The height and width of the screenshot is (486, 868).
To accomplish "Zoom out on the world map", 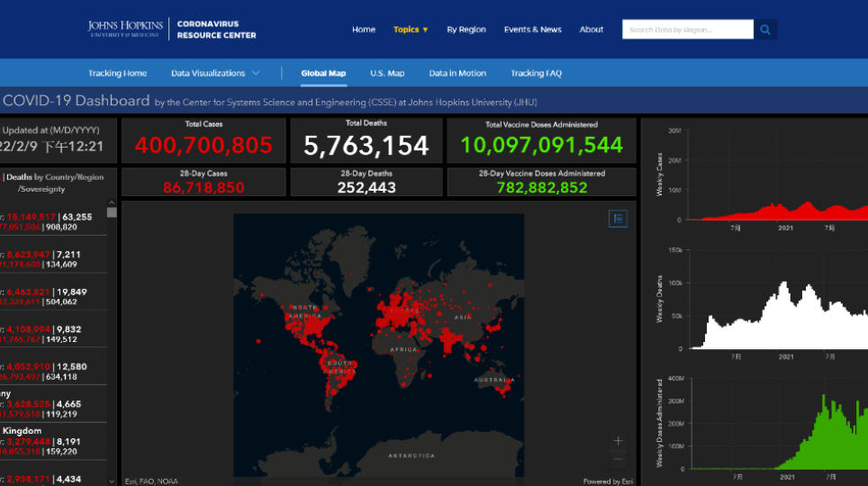I will [618, 459].
